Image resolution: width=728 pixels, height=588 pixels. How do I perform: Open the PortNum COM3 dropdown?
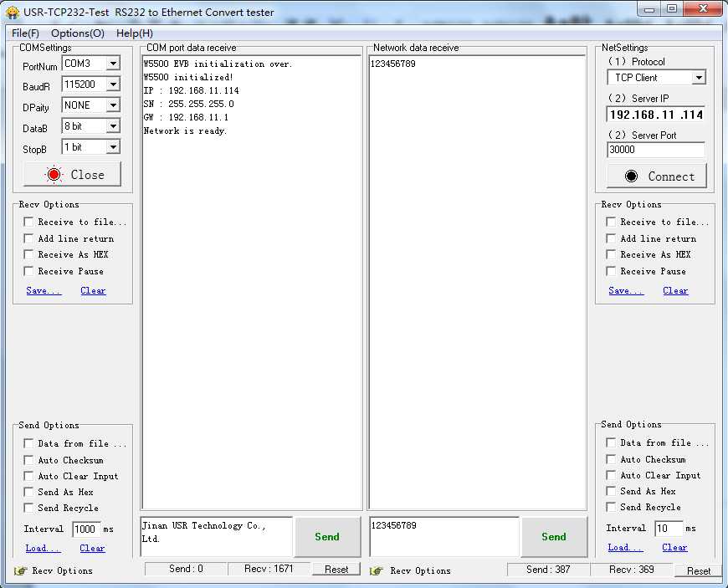pyautogui.click(x=113, y=63)
